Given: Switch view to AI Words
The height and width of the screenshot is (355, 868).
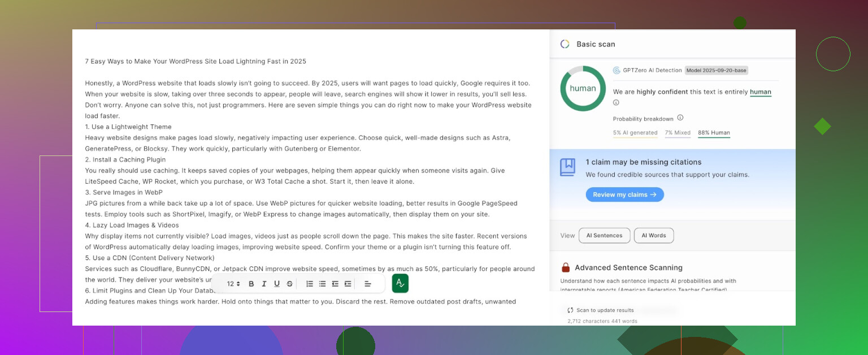Looking at the screenshot, I should [653, 236].
